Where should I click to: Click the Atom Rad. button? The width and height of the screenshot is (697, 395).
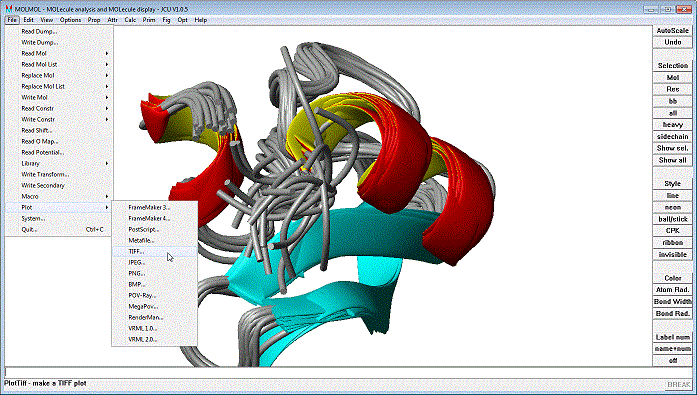(x=673, y=290)
